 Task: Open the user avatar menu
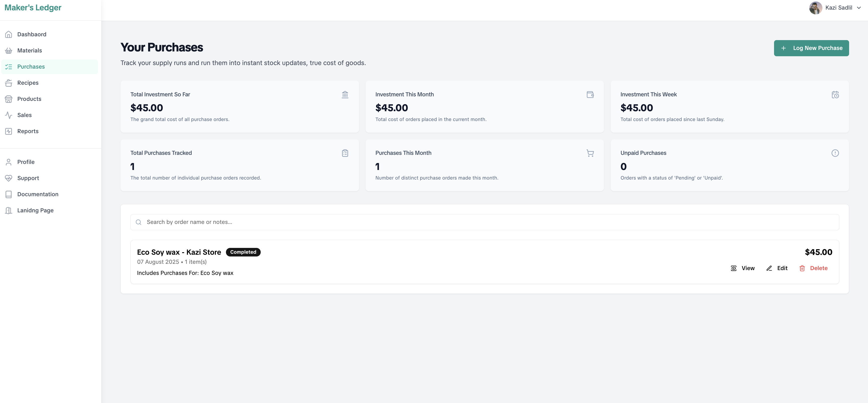pos(816,8)
